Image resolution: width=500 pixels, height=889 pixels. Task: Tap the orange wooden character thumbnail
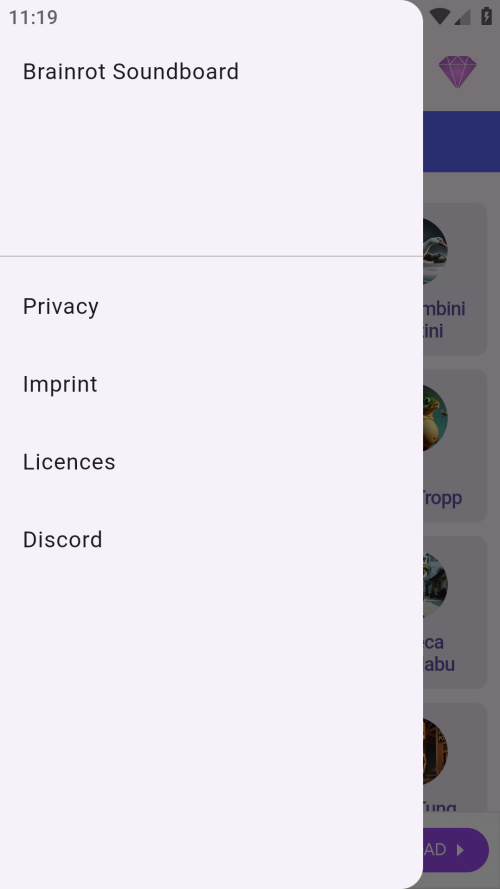[435, 751]
